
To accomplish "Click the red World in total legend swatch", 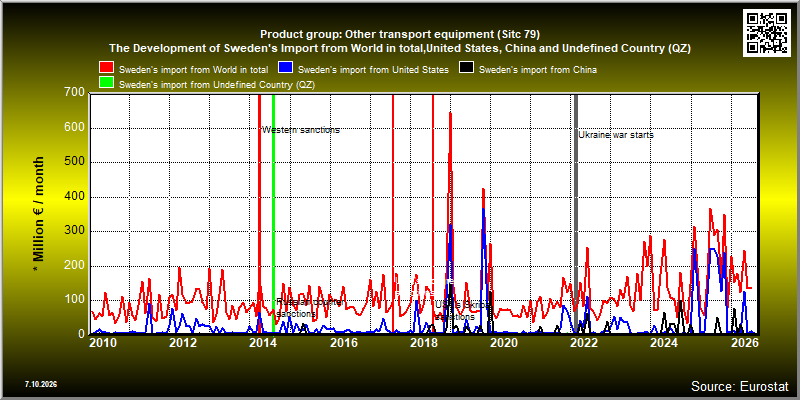I will click(x=106, y=68).
